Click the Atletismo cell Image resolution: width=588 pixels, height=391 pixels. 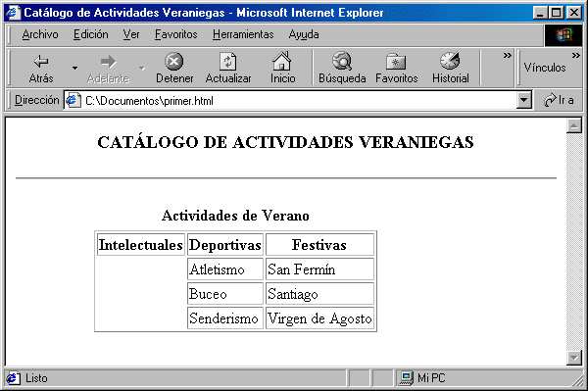[x=225, y=269]
